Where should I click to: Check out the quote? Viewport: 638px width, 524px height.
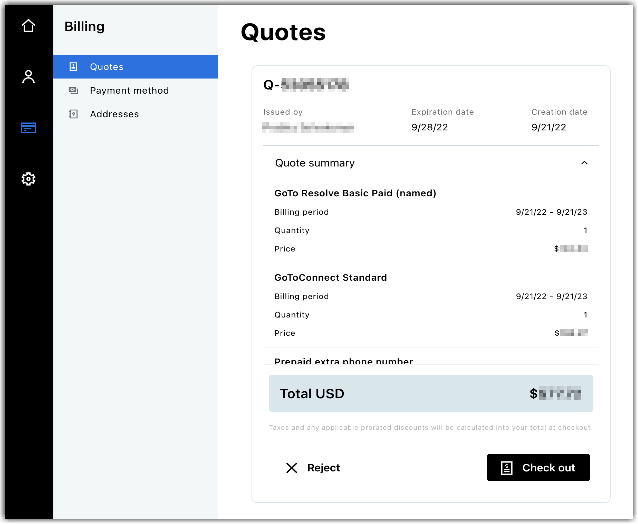pyautogui.click(x=538, y=468)
